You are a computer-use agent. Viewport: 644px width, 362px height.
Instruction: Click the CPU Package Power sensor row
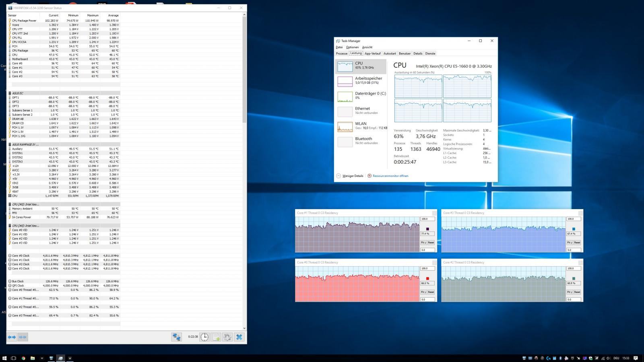[64, 21]
